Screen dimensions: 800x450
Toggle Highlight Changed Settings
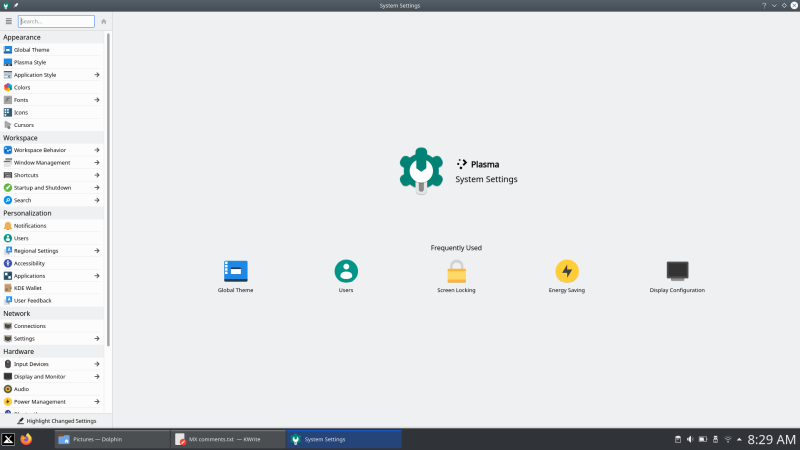56,421
